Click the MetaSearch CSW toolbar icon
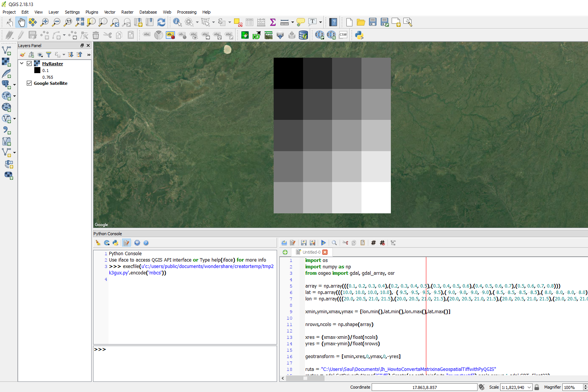The image size is (588, 392). pos(343,35)
